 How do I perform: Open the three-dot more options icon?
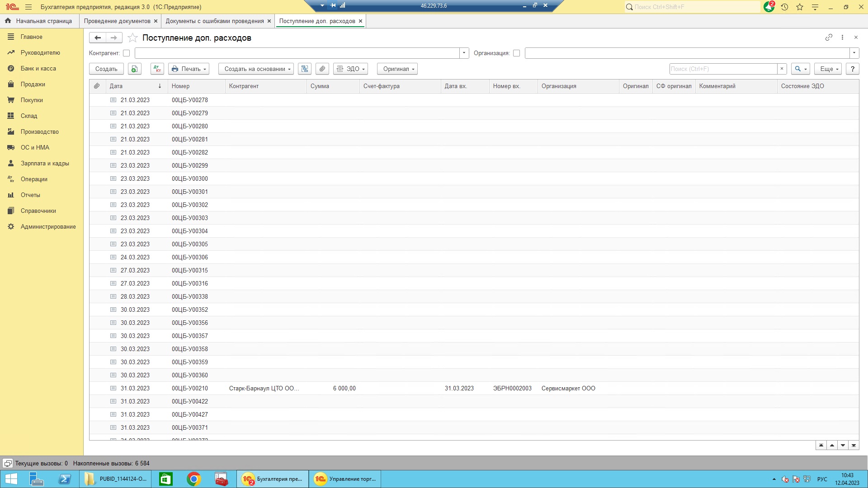point(842,38)
